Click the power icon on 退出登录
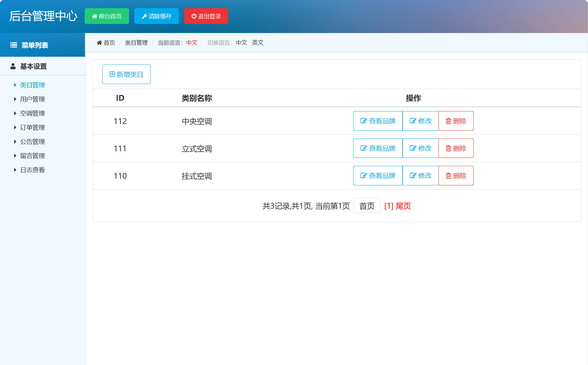 pyautogui.click(x=194, y=16)
